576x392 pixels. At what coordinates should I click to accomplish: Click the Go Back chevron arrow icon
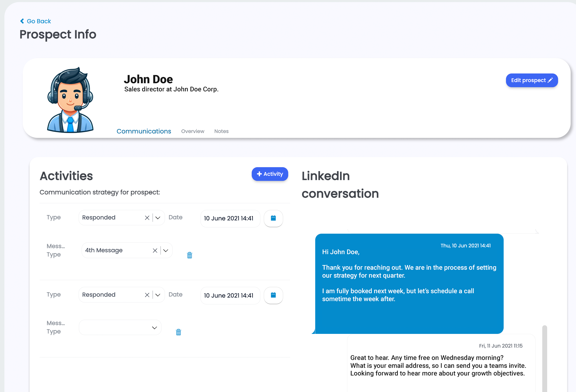(22, 21)
